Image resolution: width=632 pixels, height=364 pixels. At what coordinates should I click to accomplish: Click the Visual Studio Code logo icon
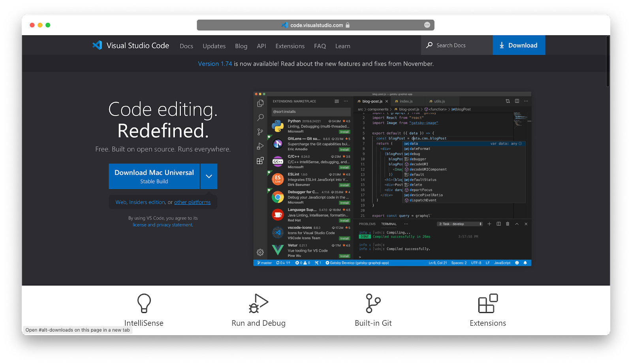[97, 45]
